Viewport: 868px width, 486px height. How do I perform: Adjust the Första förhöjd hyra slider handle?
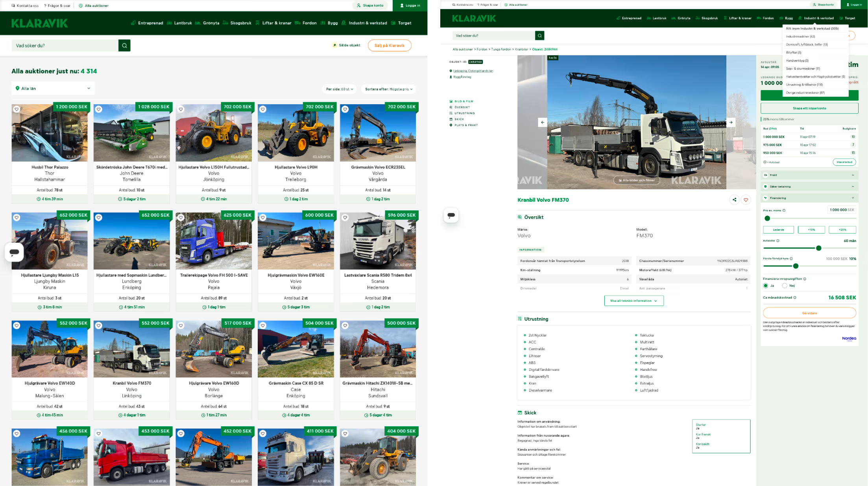[x=796, y=266]
